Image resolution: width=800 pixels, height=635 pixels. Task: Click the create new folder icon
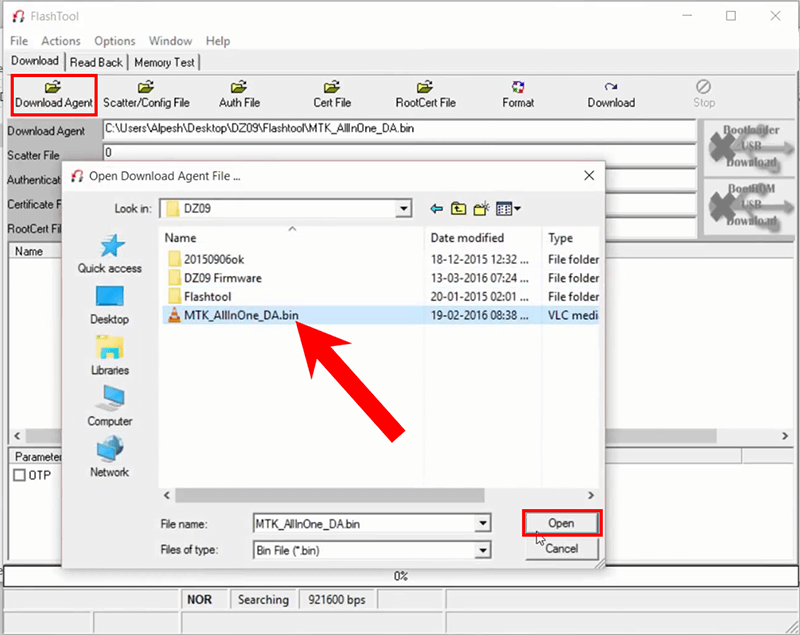(481, 209)
